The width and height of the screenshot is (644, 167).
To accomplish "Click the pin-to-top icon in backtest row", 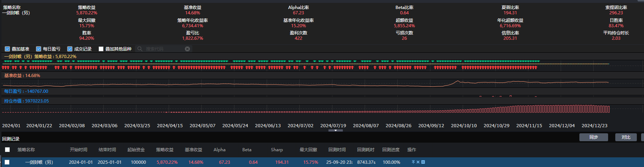I will [413, 162].
